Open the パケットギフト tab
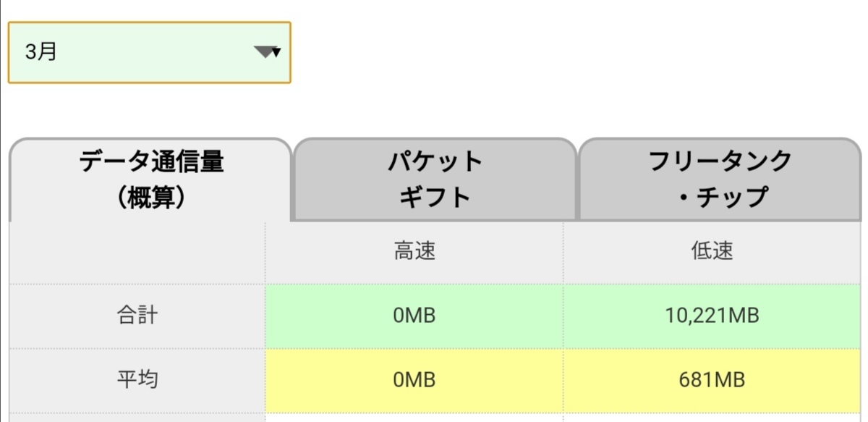This screenshot has height=422, width=868. click(435, 179)
